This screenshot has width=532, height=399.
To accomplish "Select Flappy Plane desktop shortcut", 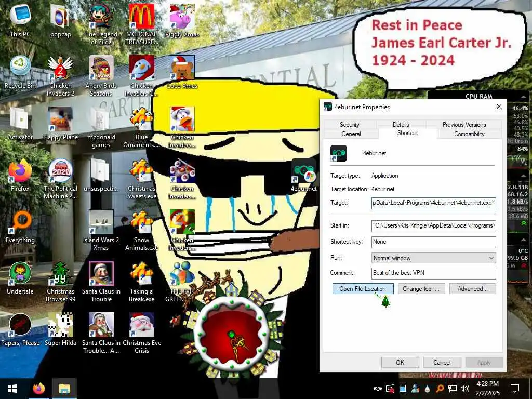I will click(60, 124).
